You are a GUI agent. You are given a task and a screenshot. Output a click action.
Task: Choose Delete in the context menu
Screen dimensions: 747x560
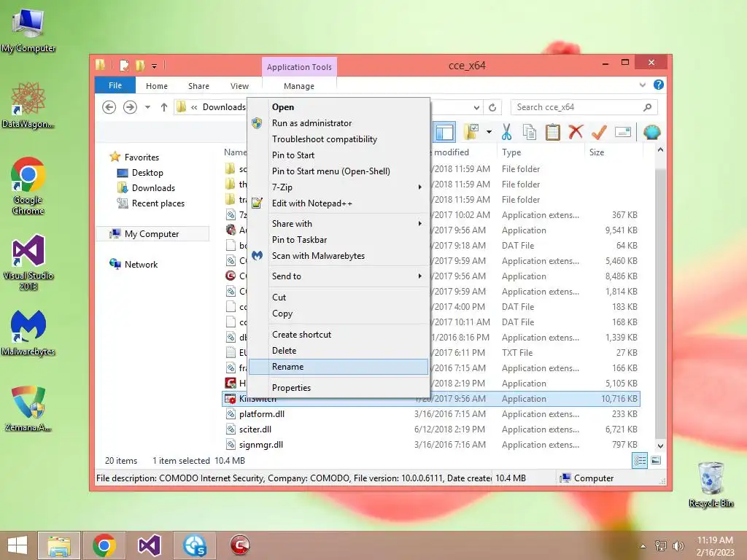coord(338,351)
